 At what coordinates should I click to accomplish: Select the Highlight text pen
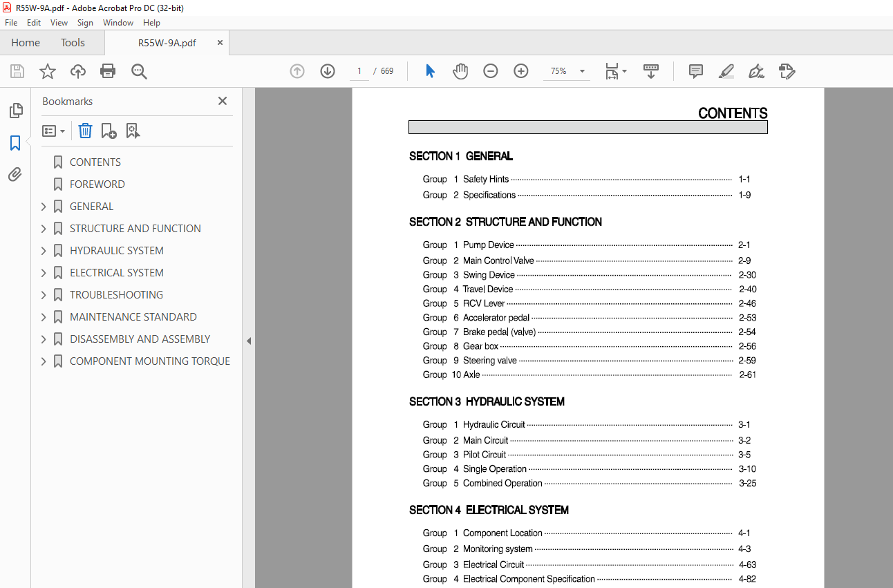click(x=726, y=71)
